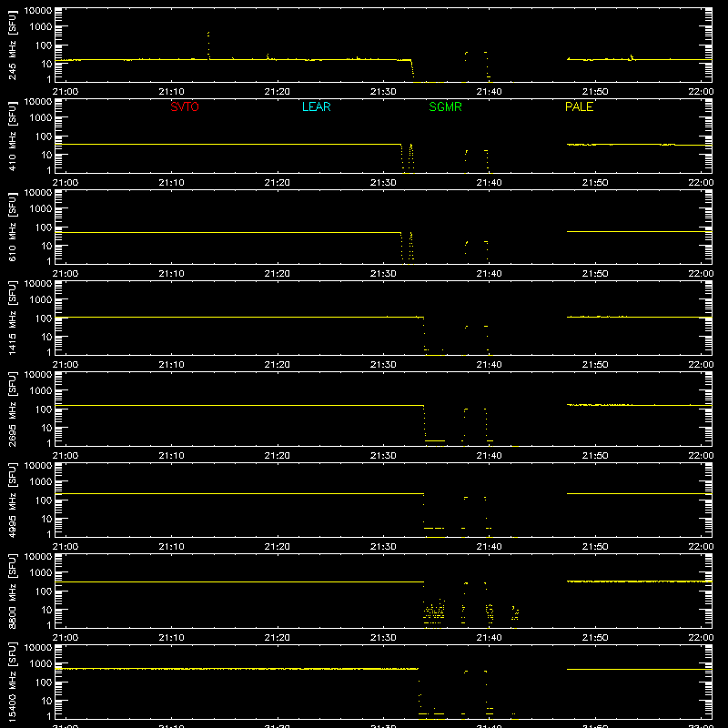Select the 610 MHz [SFU] axis title
Screen dimensions: 728x728
12,227
